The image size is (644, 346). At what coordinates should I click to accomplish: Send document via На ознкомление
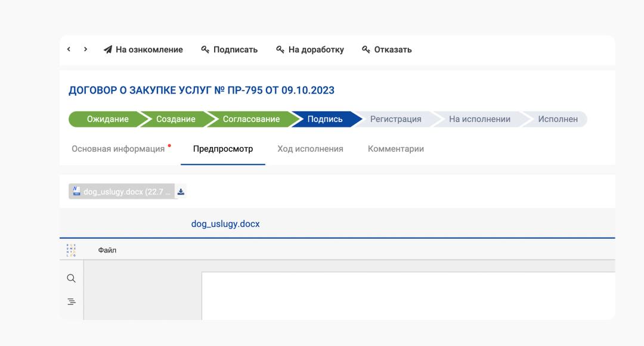pos(143,50)
